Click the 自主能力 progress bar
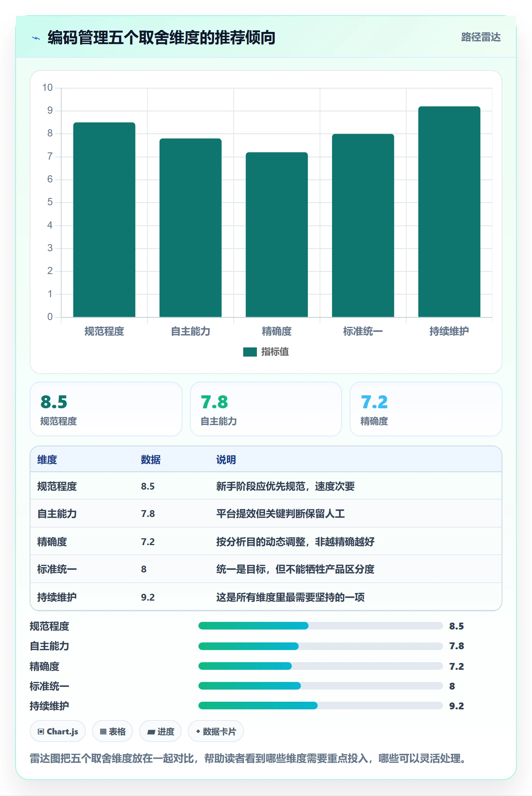The height and width of the screenshot is (796, 532). click(x=320, y=646)
